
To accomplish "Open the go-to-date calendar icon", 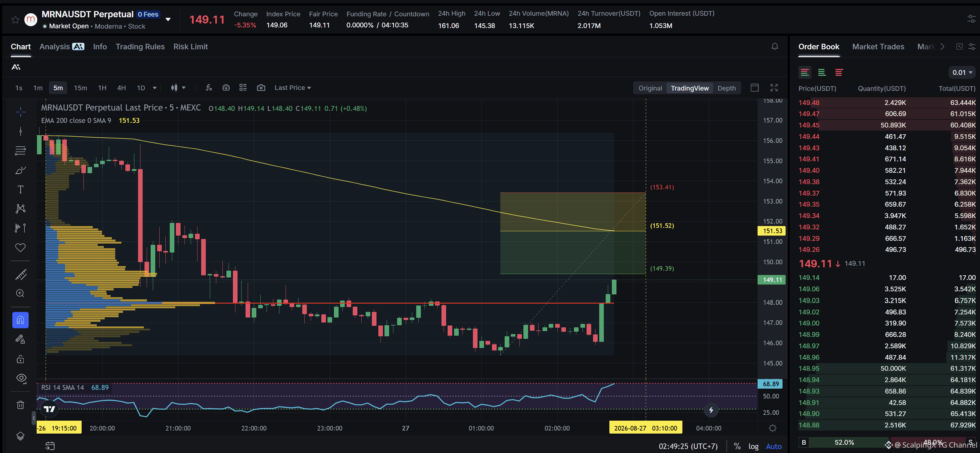I will point(50,446).
